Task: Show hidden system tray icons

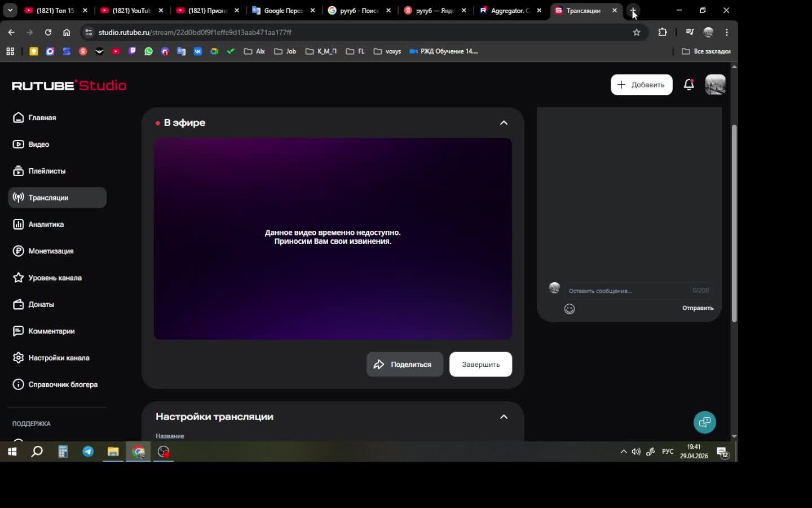Action: point(623,452)
